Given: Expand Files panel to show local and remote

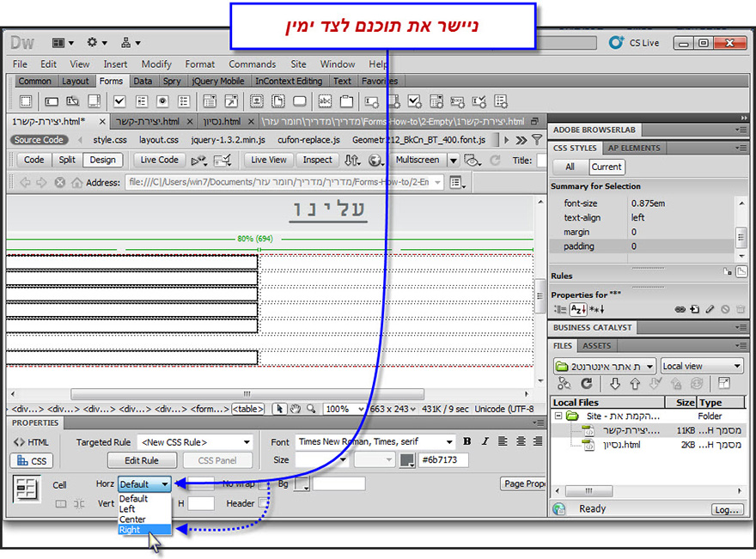Looking at the screenshot, I should coord(723,384).
